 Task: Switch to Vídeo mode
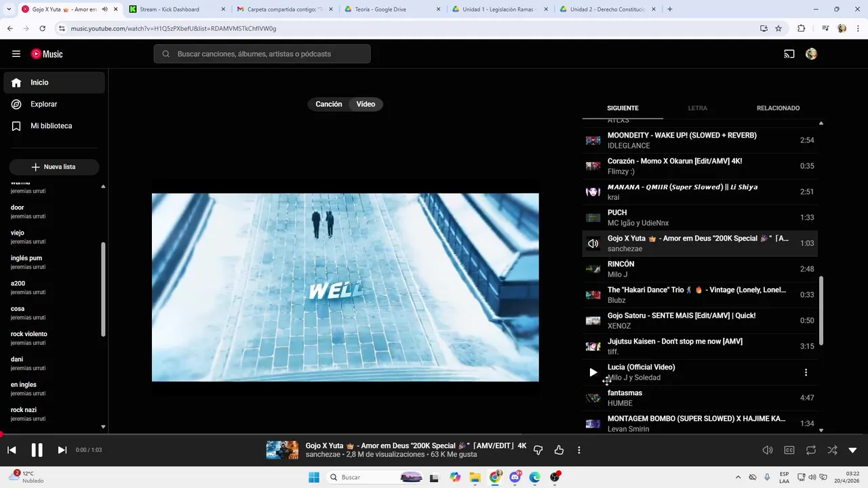[366, 104]
